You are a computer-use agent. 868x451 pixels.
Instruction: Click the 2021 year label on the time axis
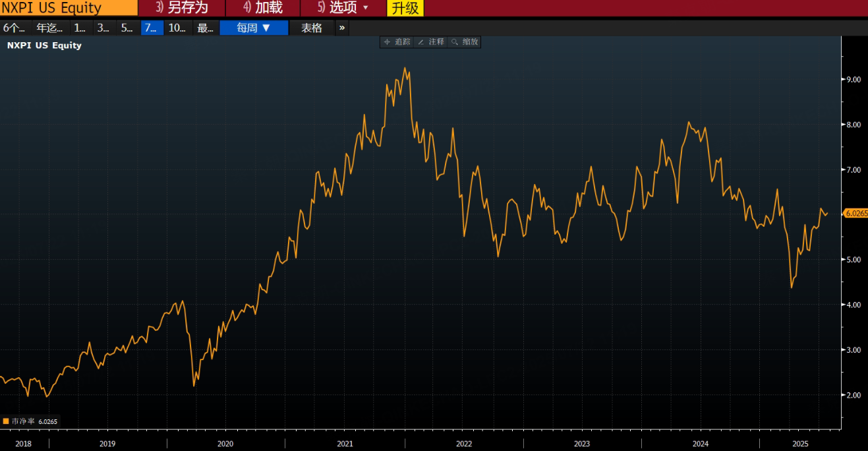click(345, 444)
